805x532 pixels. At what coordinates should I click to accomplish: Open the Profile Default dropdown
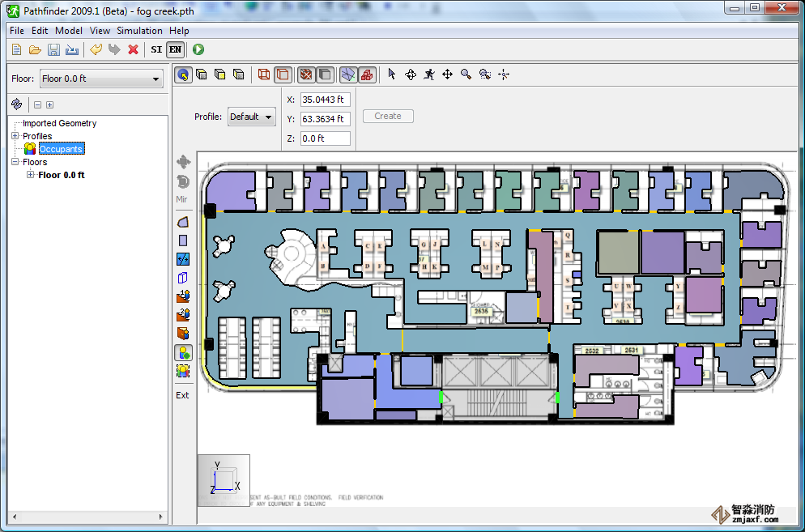point(251,117)
